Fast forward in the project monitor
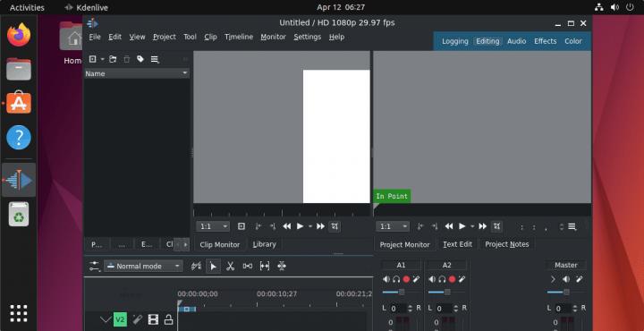This screenshot has height=331, width=644. 483,226
